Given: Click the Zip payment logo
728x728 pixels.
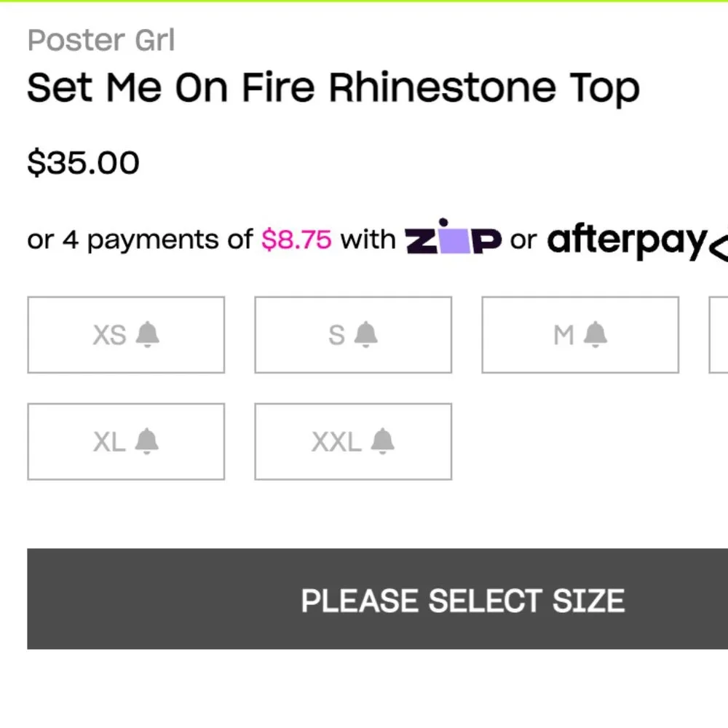Looking at the screenshot, I should 453,238.
